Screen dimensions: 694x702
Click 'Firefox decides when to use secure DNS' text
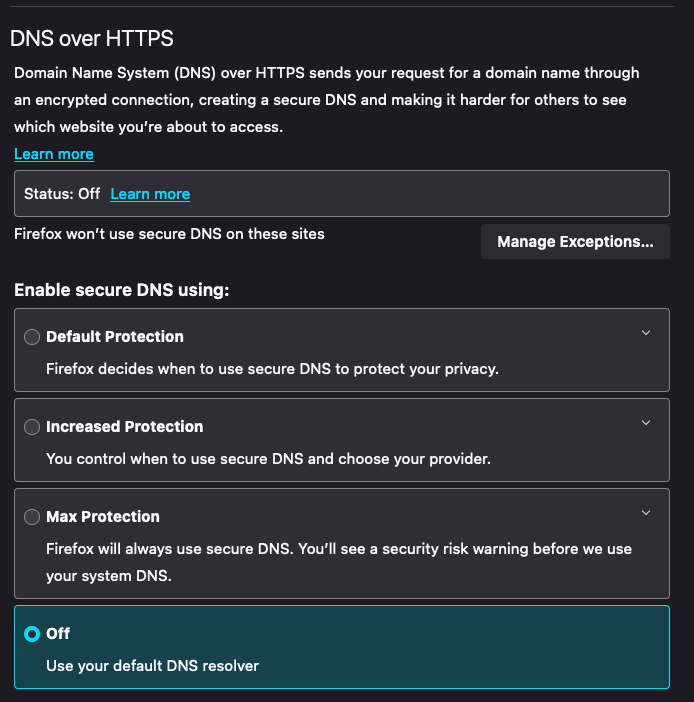point(272,369)
